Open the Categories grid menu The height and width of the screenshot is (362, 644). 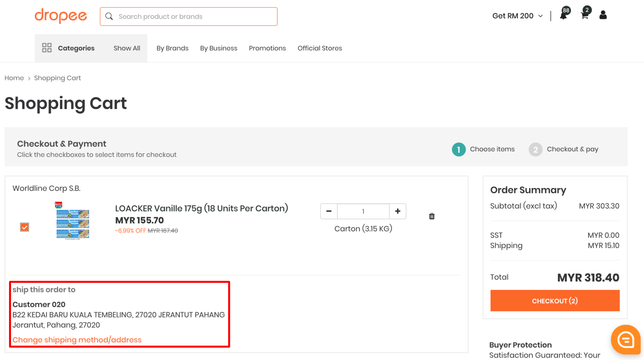tap(68, 48)
